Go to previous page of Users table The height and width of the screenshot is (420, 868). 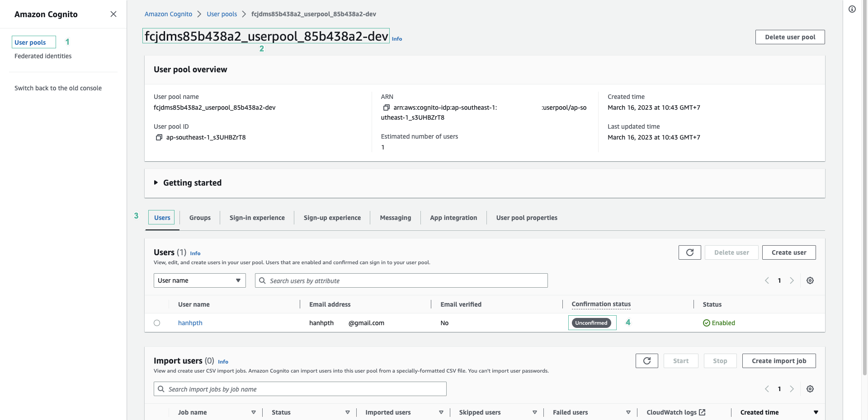[x=767, y=280]
